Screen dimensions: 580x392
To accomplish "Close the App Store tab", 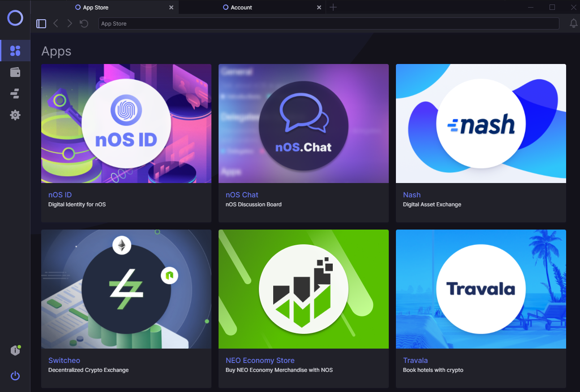I will tap(171, 8).
